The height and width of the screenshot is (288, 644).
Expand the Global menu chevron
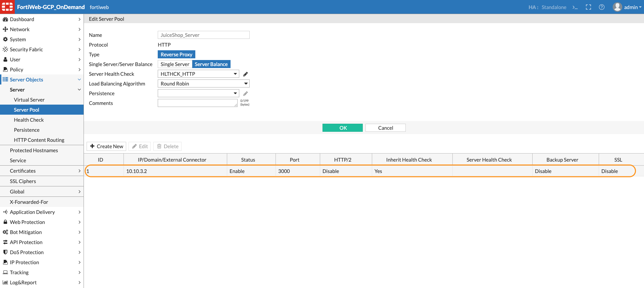(80, 192)
